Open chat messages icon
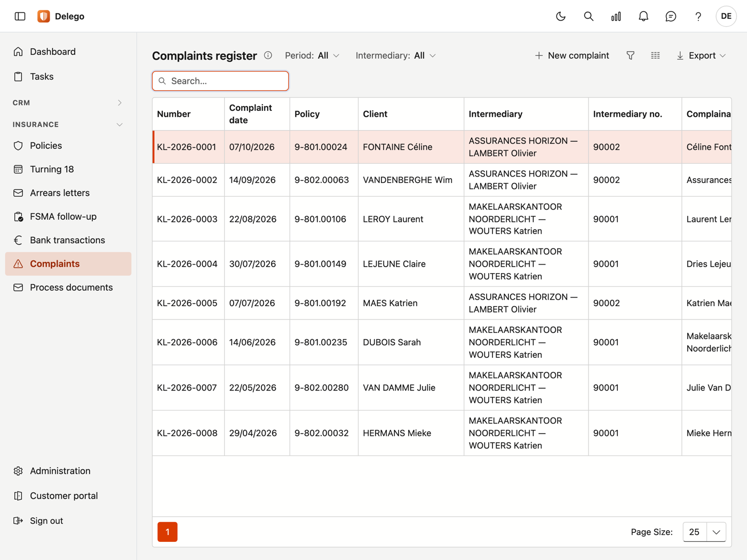 tap(671, 16)
